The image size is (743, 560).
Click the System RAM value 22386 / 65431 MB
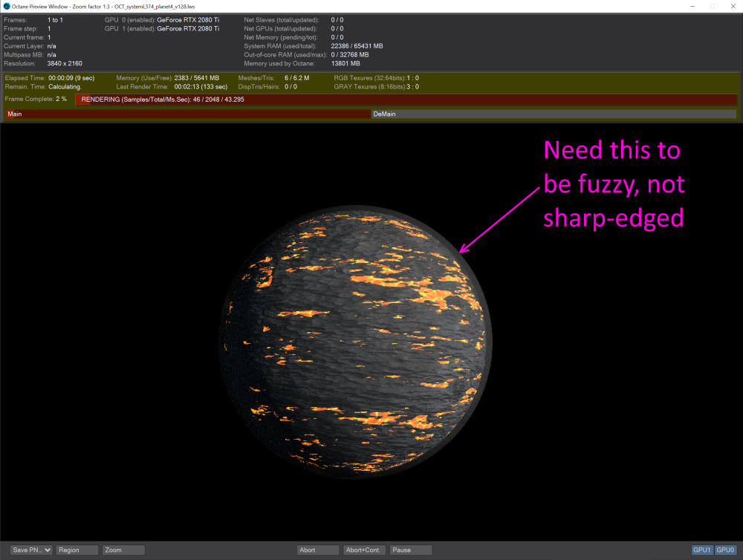click(x=357, y=46)
